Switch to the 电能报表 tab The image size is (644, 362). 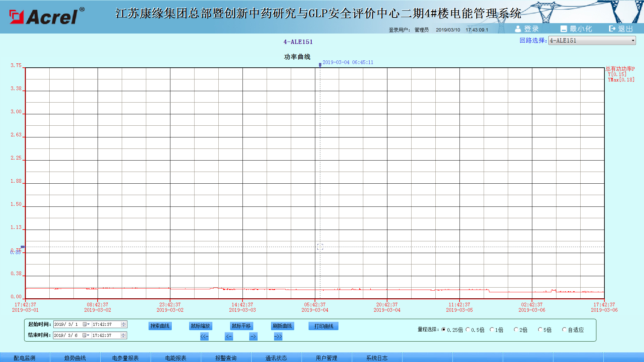click(176, 358)
